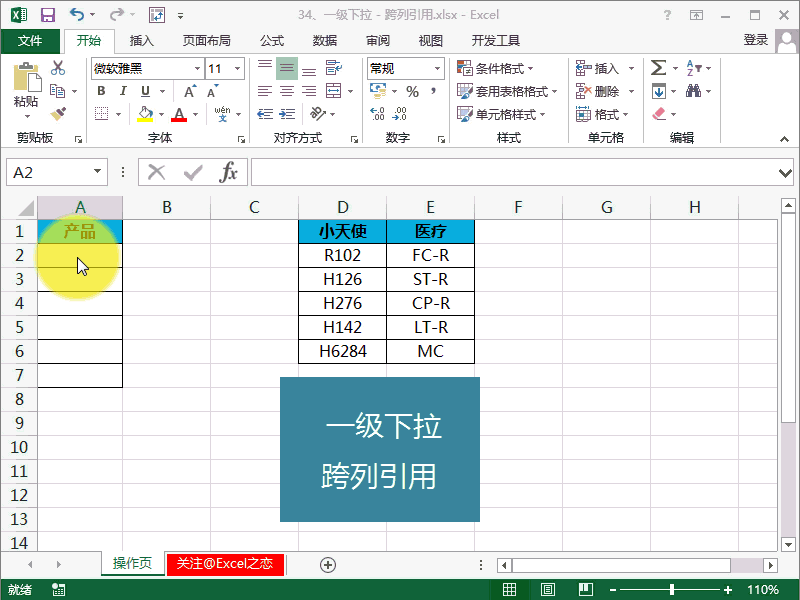Click the Merge and Center icon
Viewport: 800px width, 600px height.
[x=334, y=91]
